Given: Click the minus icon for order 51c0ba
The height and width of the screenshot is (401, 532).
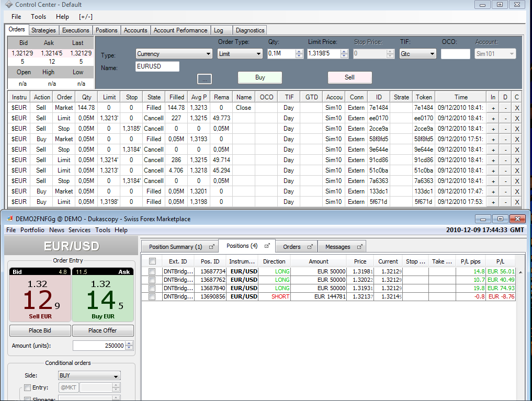Looking at the screenshot, I should [505, 170].
